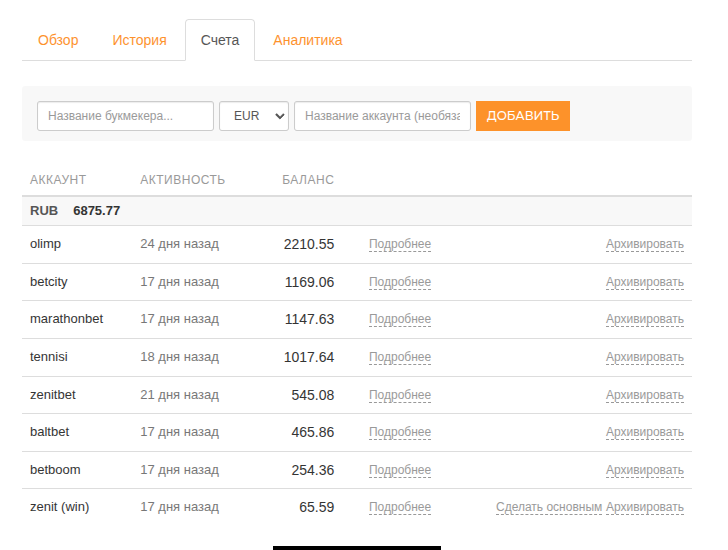Click the RUB currency group label
Viewport: 728px width, 550px height.
coord(44,211)
